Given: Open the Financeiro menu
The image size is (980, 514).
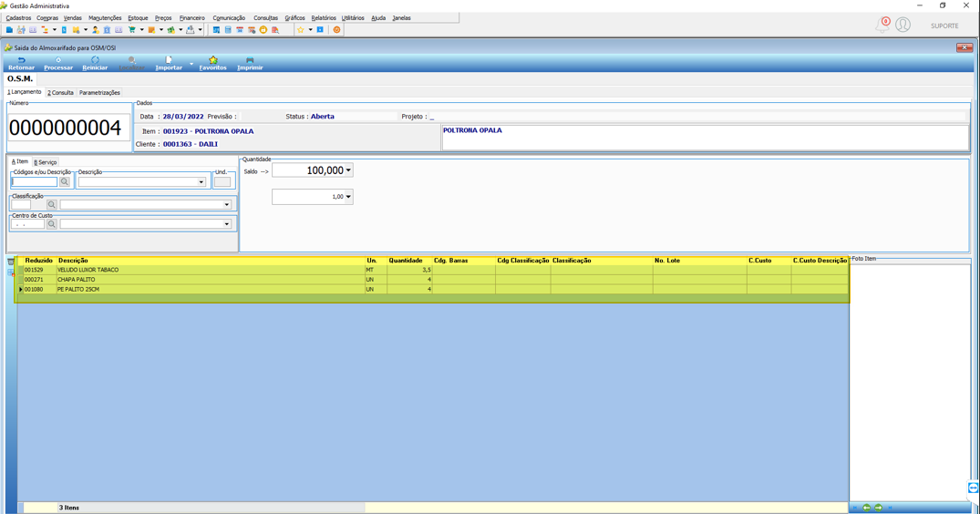Looking at the screenshot, I should pos(191,18).
